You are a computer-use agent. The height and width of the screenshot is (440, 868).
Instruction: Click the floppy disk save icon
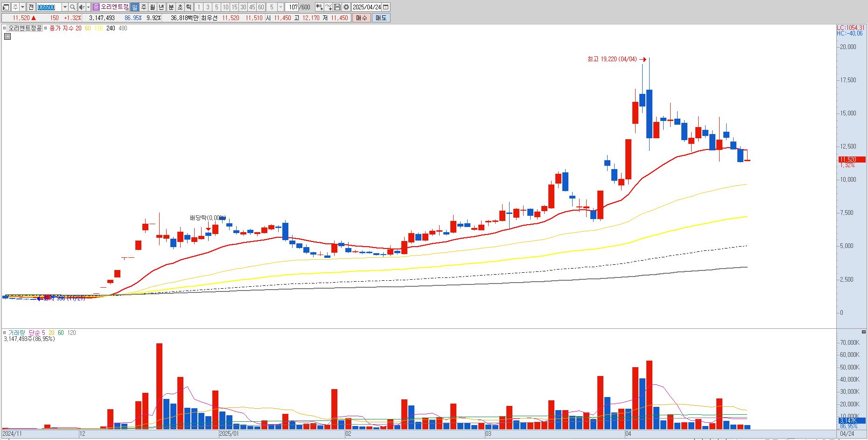337,7
